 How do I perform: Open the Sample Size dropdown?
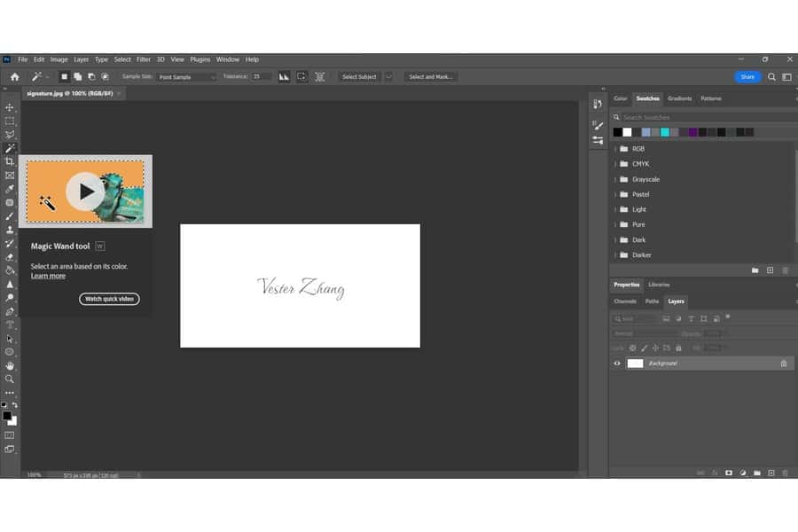coord(186,77)
